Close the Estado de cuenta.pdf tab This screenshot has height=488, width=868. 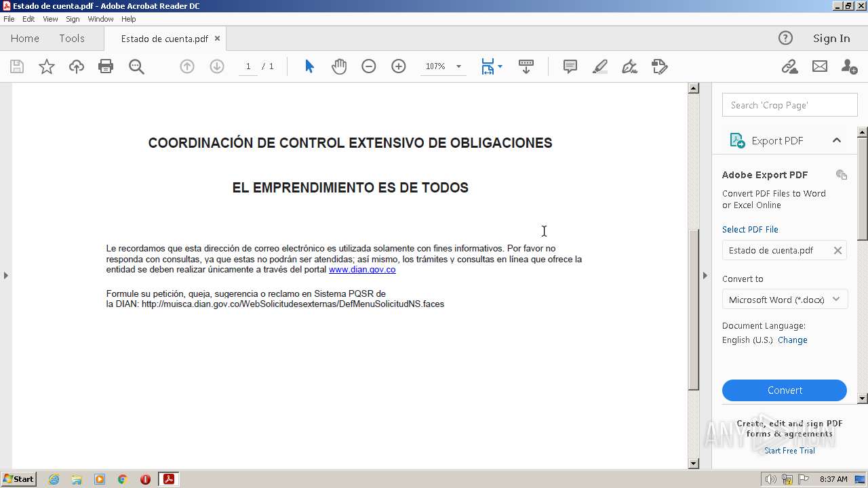(217, 39)
